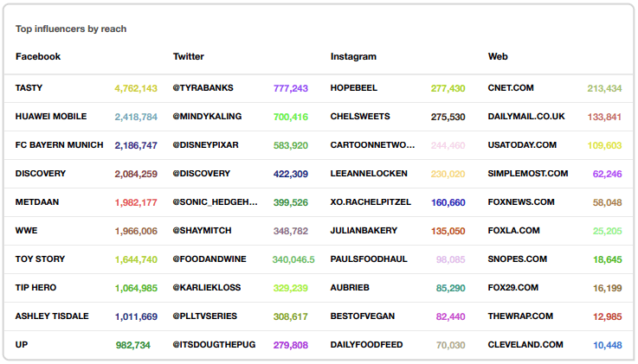Click reach value 4,762,143
This screenshot has width=638, height=364.
pyautogui.click(x=136, y=88)
